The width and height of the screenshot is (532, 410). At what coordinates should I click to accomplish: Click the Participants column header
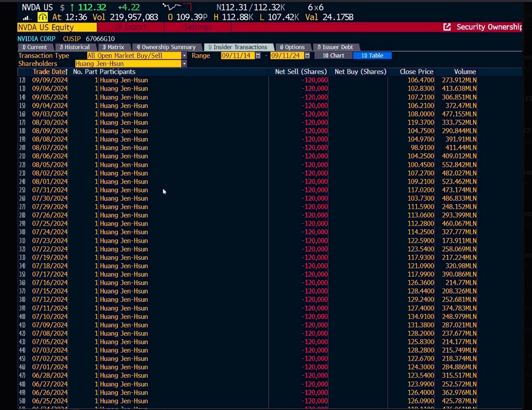click(x=118, y=72)
